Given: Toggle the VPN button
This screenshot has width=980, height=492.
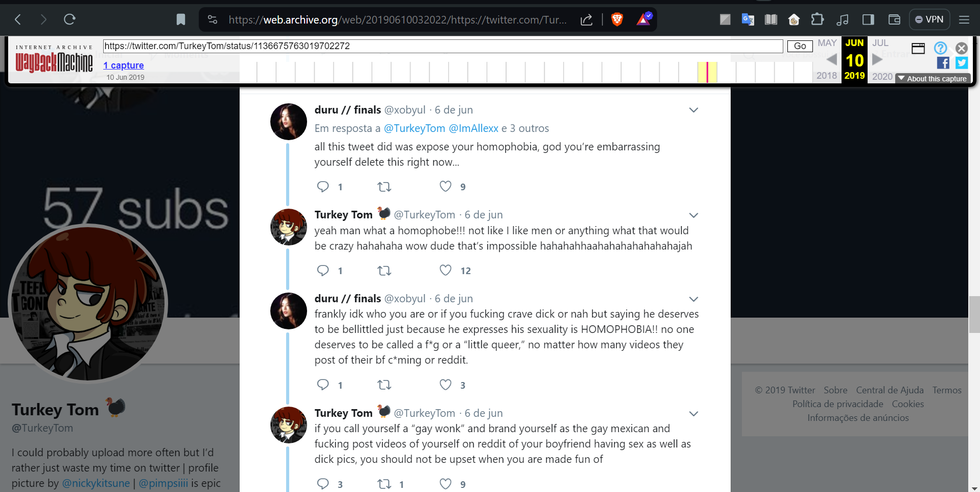Looking at the screenshot, I should pos(929,19).
